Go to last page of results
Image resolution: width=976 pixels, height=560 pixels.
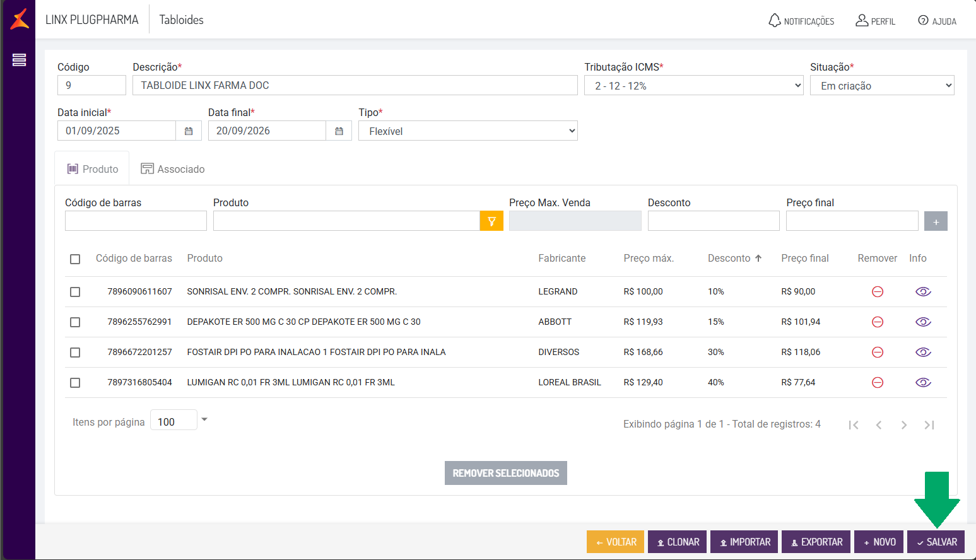[929, 424]
